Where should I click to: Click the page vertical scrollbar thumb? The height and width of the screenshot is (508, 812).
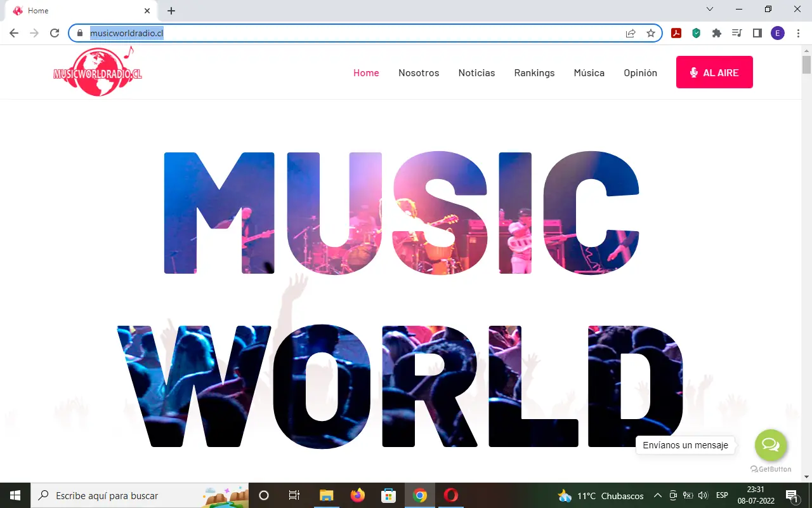click(806, 65)
